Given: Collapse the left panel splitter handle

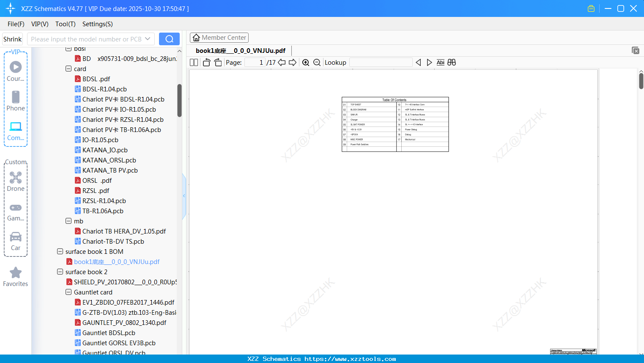Looking at the screenshot, I should [184, 196].
